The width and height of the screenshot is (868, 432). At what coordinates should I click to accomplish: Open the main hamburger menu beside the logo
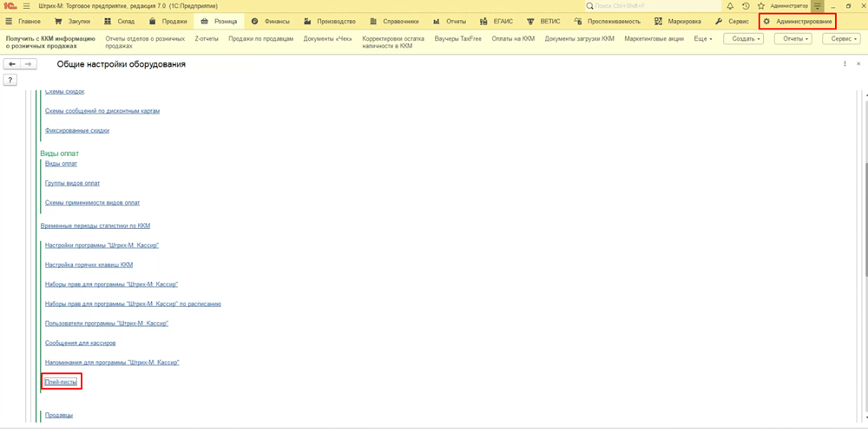coord(26,5)
